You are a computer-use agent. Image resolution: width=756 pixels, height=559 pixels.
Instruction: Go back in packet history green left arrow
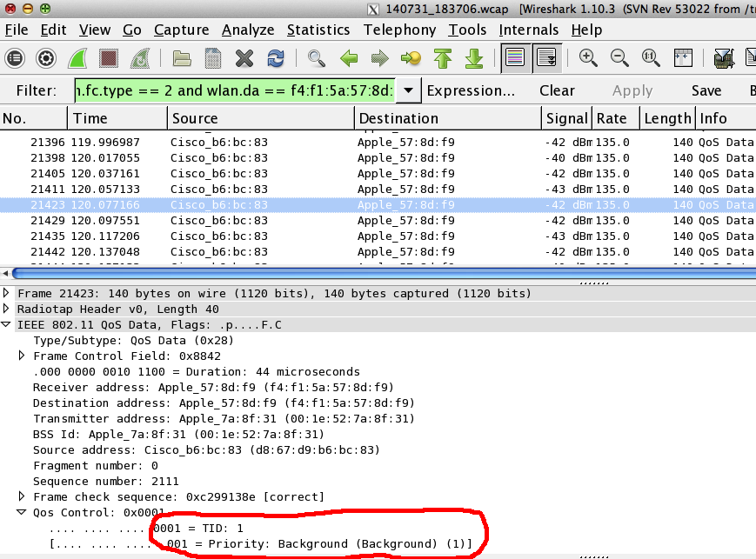point(349,58)
